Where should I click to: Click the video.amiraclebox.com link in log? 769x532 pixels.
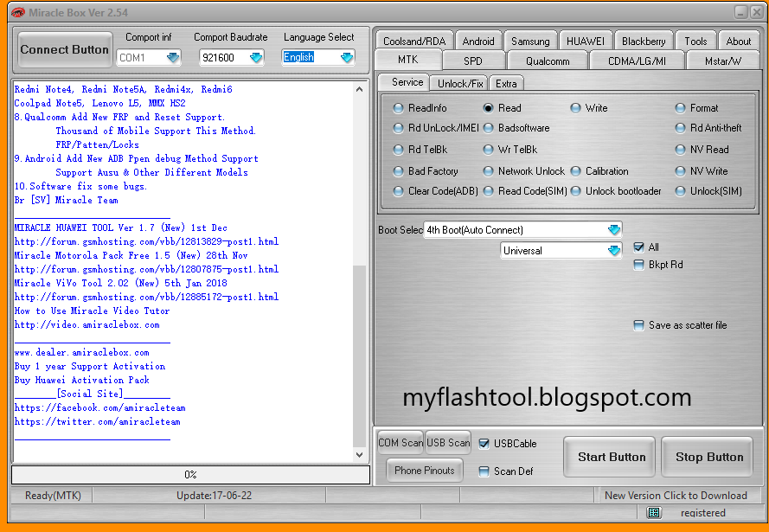[x=87, y=324]
